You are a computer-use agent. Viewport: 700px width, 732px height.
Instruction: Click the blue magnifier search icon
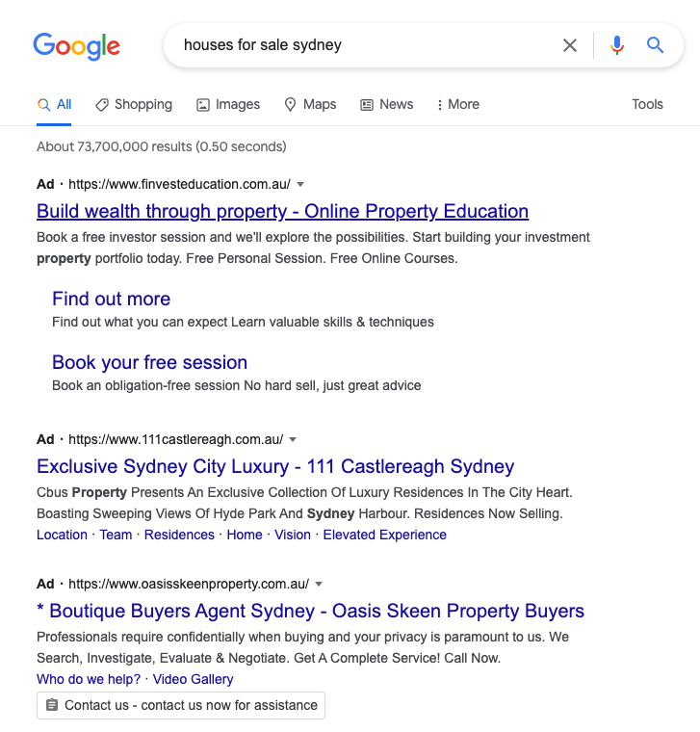coord(655,45)
